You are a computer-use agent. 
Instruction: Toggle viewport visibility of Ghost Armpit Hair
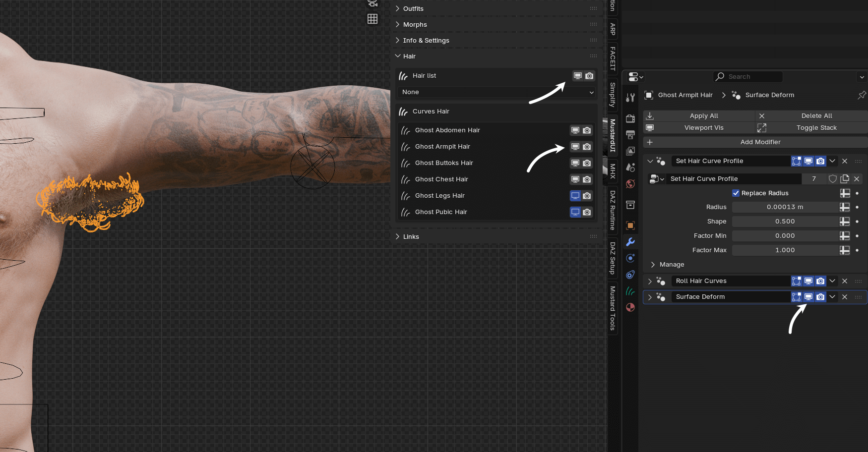(x=575, y=147)
